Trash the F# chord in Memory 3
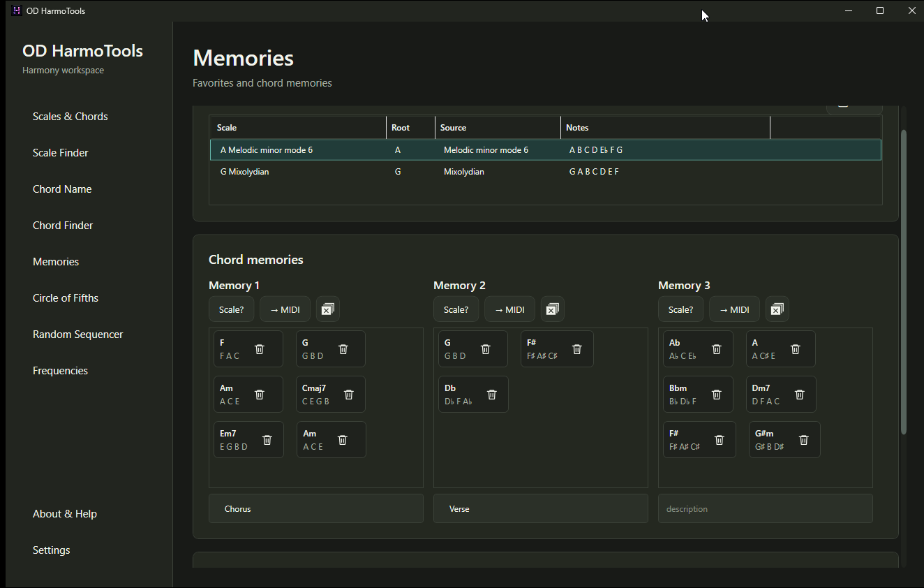 720,440
